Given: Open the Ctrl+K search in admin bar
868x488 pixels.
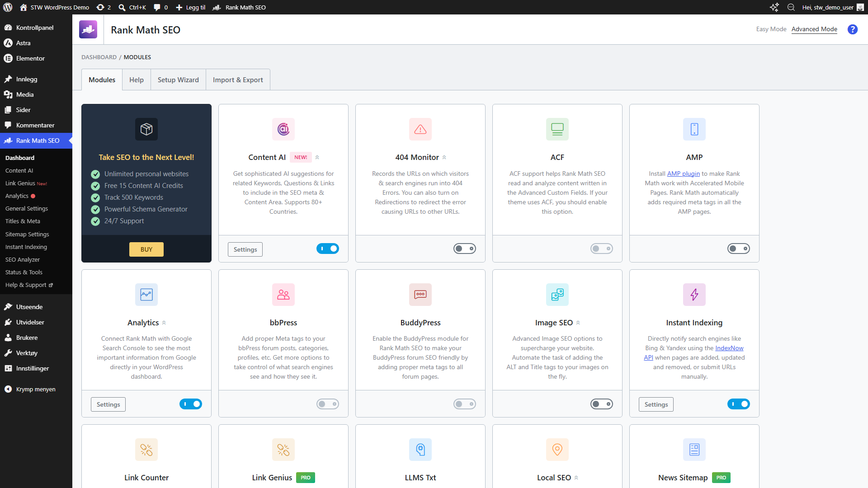Looking at the screenshot, I should [132, 7].
